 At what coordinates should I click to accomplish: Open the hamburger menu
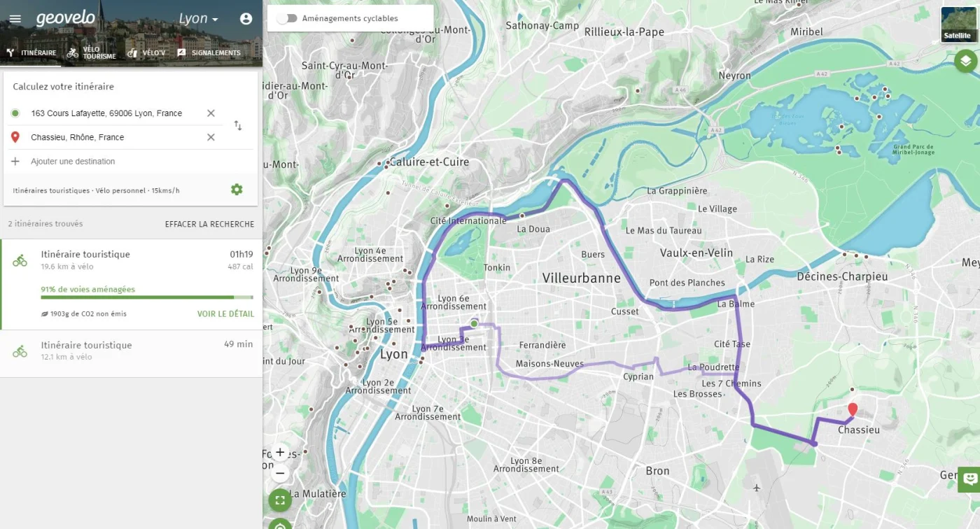point(15,19)
